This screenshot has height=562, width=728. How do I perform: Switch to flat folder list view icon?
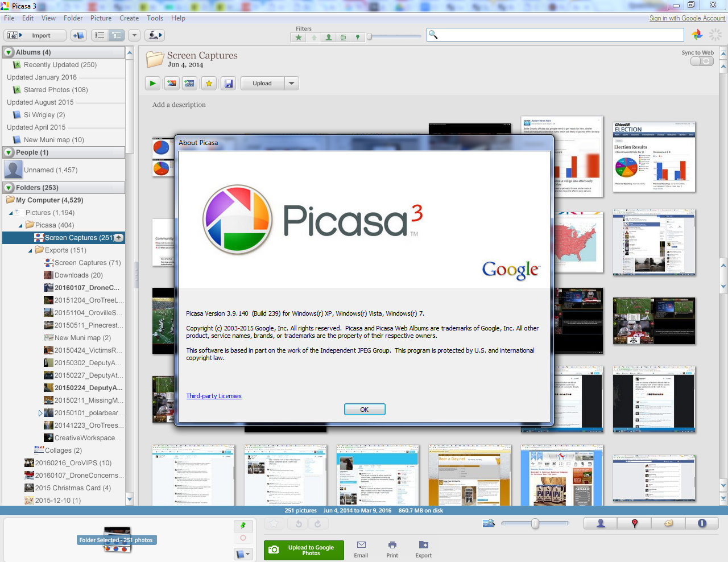point(100,35)
